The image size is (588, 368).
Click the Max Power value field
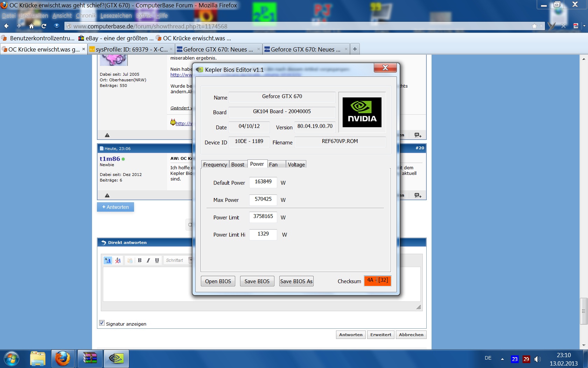pos(263,199)
